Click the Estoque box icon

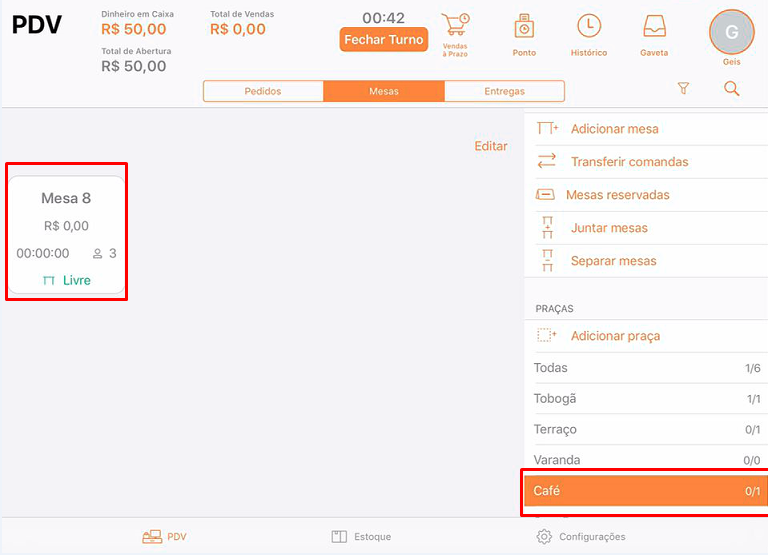pos(339,537)
